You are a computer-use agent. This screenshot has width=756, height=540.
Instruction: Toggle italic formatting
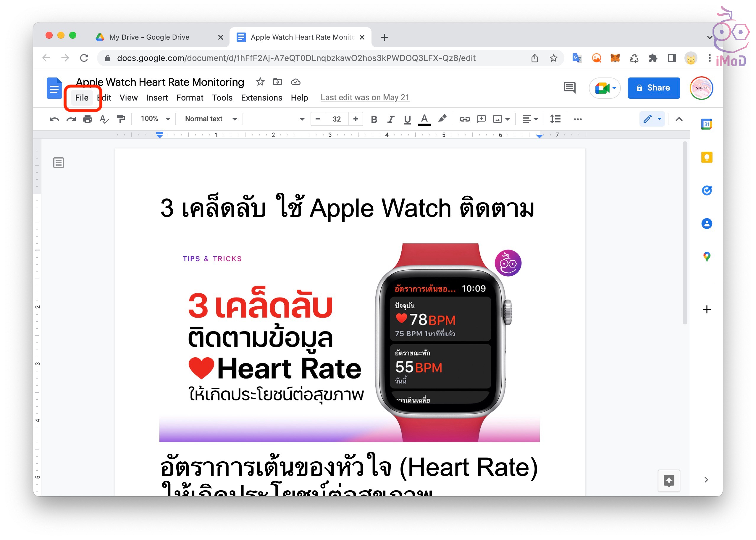coord(390,119)
